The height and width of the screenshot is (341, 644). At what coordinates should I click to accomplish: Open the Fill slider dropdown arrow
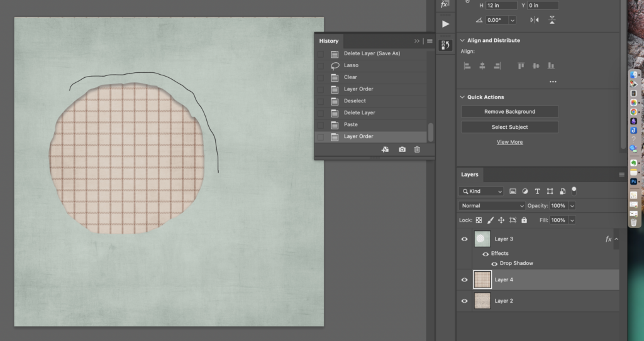572,220
